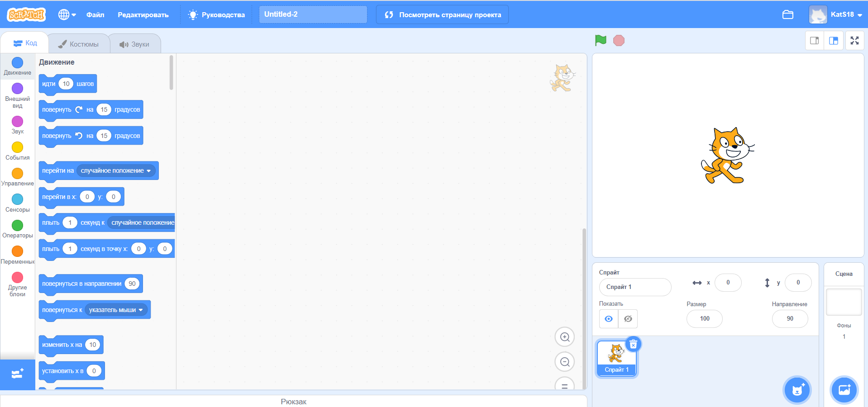
Task: Click the red stop button
Action: (x=619, y=41)
